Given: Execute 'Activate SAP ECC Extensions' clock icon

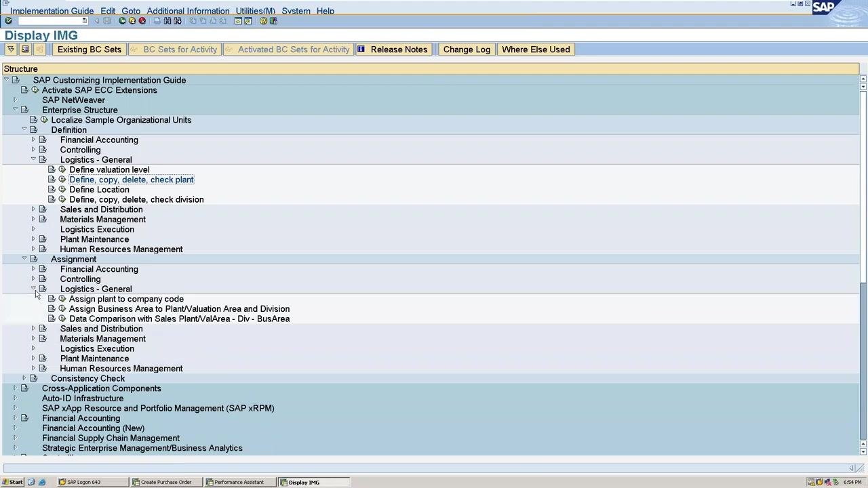Looking at the screenshot, I should 35,90.
